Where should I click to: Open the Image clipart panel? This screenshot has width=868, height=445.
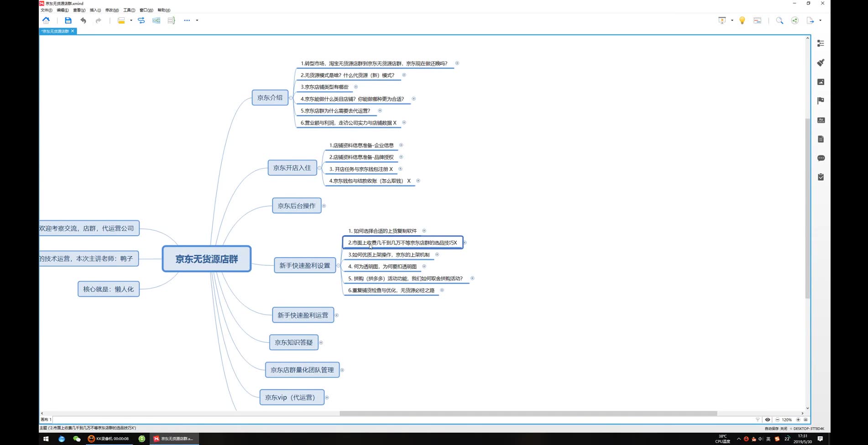pyautogui.click(x=821, y=82)
